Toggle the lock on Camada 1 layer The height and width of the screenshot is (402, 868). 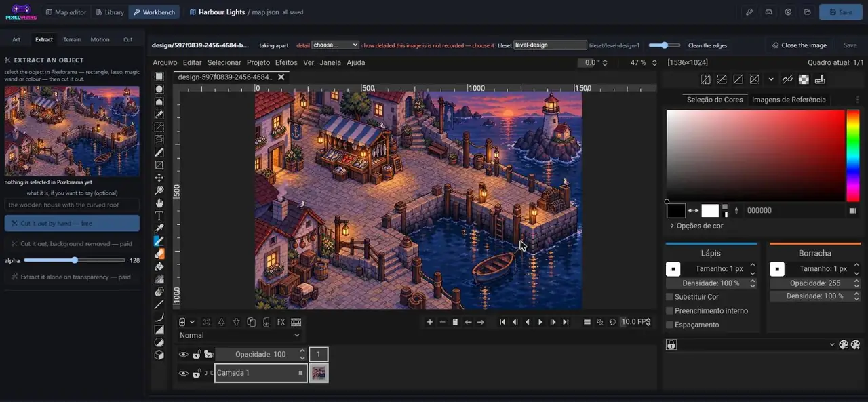(x=196, y=373)
